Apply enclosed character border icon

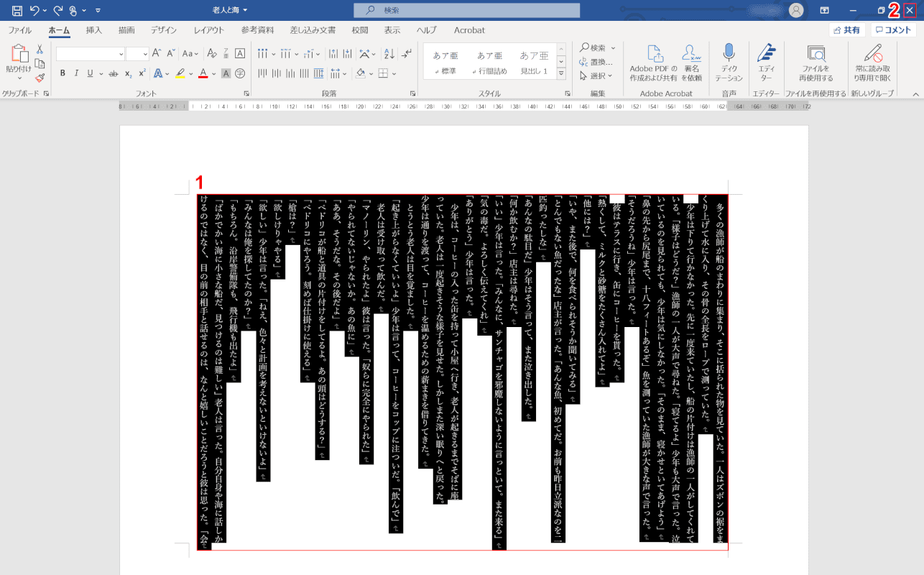(240, 53)
